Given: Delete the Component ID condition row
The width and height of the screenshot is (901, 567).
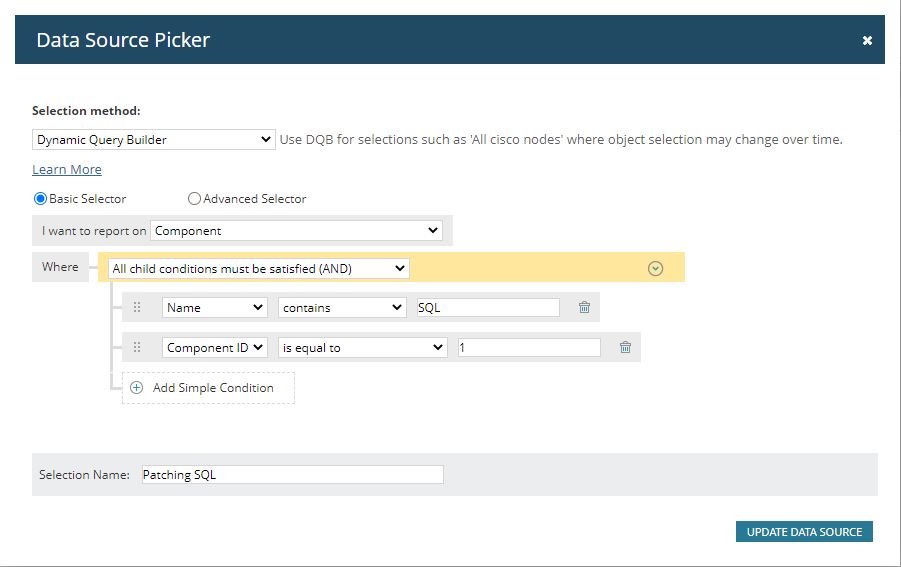Looking at the screenshot, I should point(625,348).
